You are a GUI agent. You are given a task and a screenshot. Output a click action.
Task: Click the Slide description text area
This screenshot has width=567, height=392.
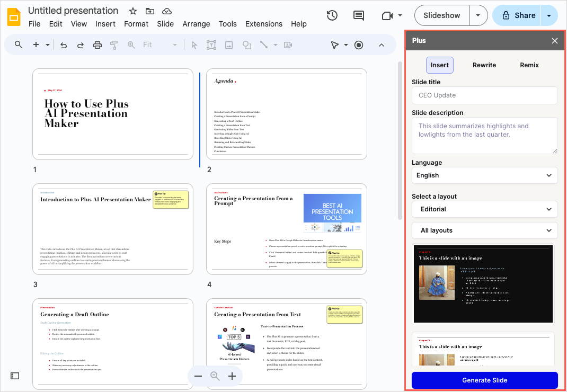(484, 135)
